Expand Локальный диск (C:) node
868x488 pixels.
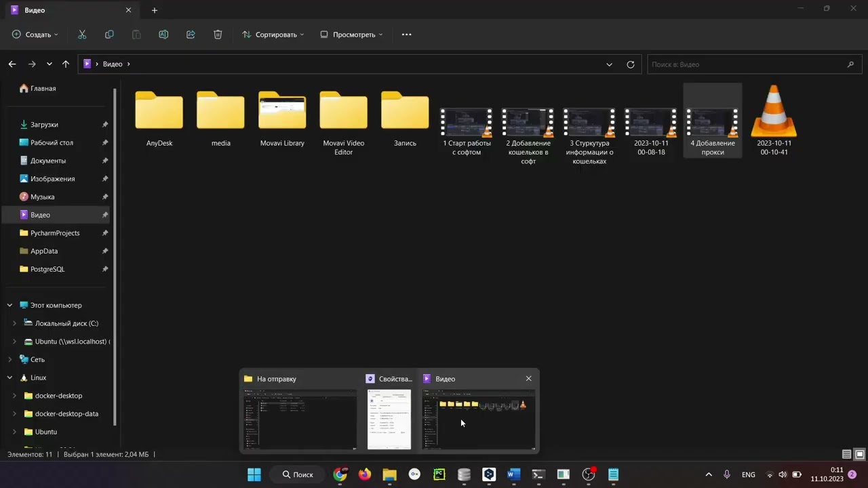click(14, 323)
